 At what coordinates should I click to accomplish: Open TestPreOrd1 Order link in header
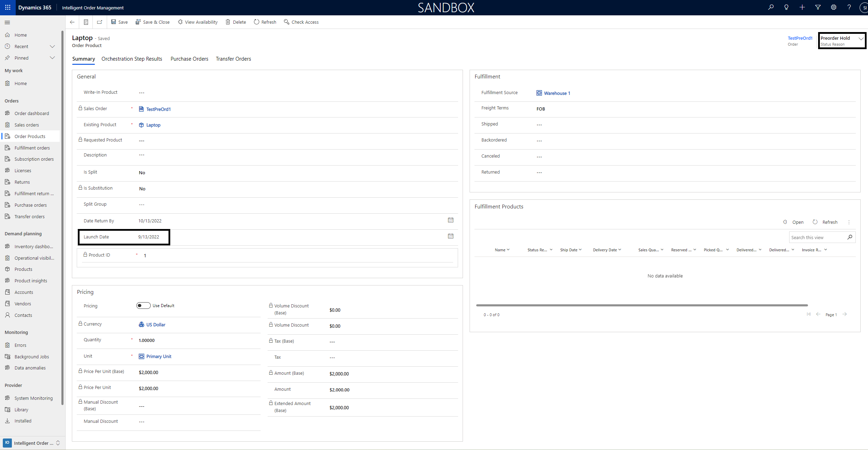pyautogui.click(x=800, y=38)
